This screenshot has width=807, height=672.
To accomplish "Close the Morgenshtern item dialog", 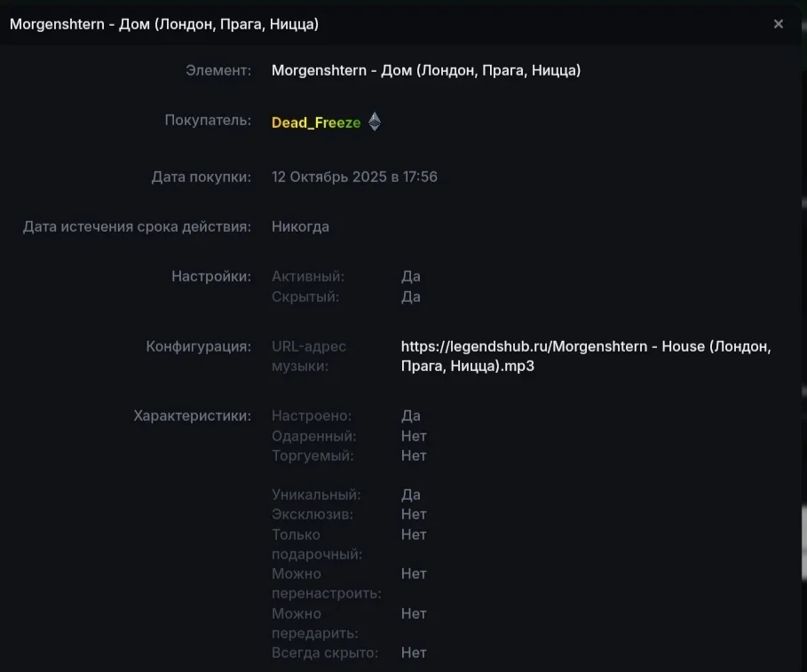I will 779,24.
